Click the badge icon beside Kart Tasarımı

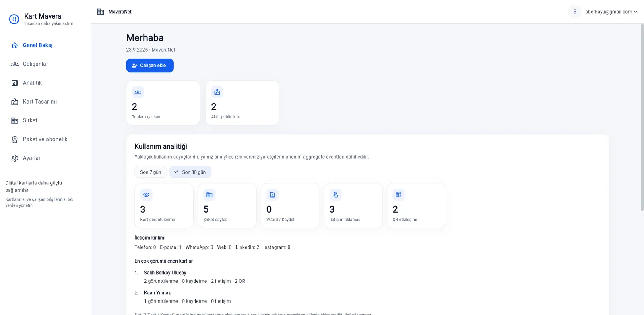click(15, 102)
